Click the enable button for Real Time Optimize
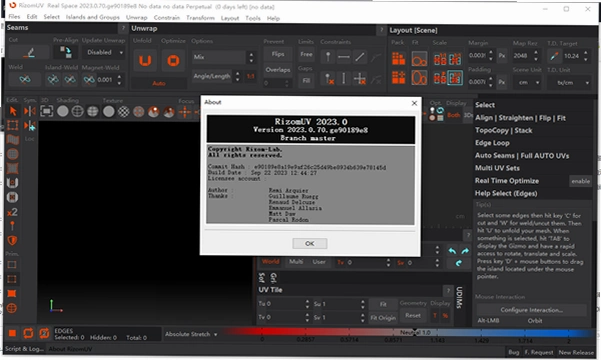This screenshot has width=601, height=360. coord(580,181)
